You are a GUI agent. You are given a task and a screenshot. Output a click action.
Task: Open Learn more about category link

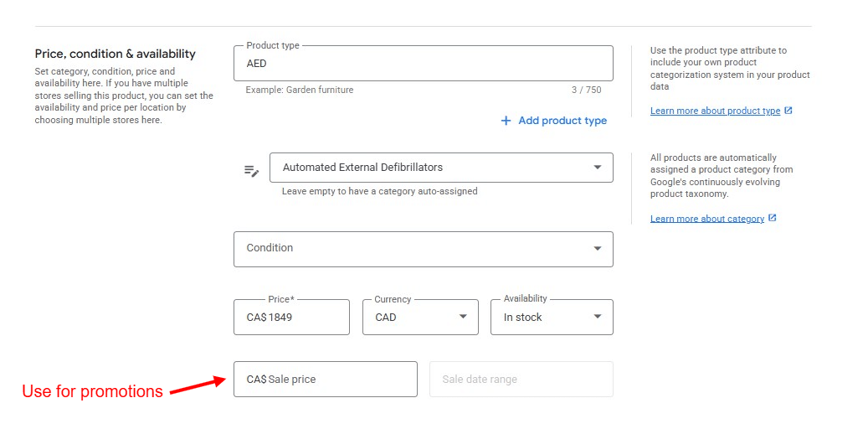tap(706, 219)
